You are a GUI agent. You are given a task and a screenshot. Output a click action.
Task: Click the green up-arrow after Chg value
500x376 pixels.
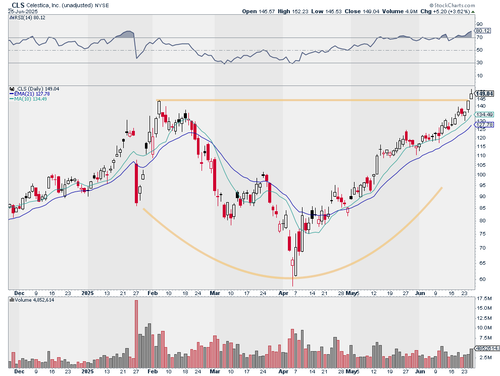pyautogui.click(x=473, y=12)
